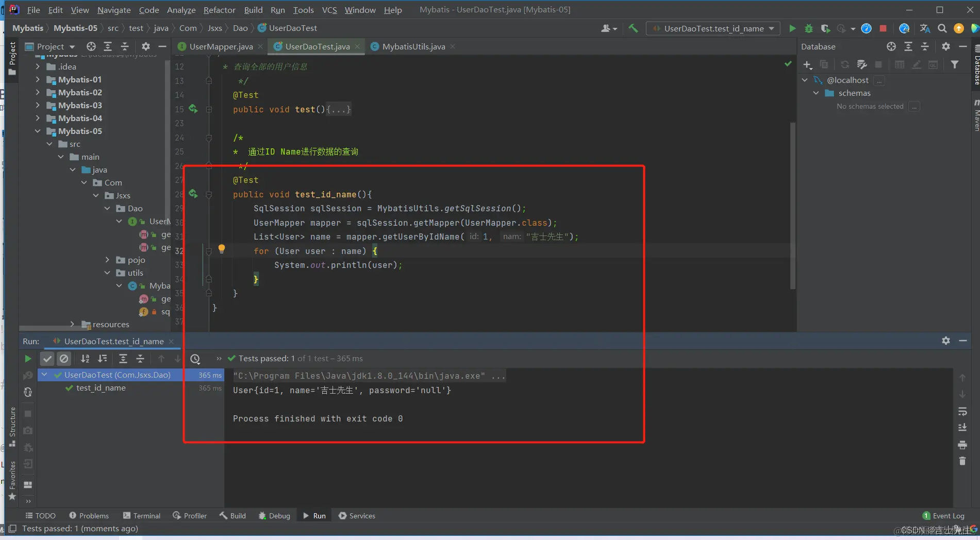The width and height of the screenshot is (980, 540).
Task: Switch to the UserMapper.java tab
Action: tap(221, 46)
